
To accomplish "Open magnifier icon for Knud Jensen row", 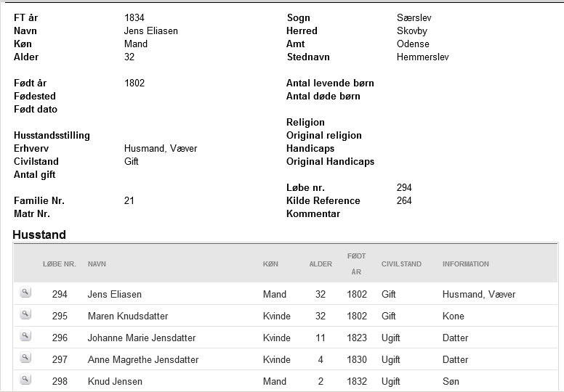I will 25,380.
